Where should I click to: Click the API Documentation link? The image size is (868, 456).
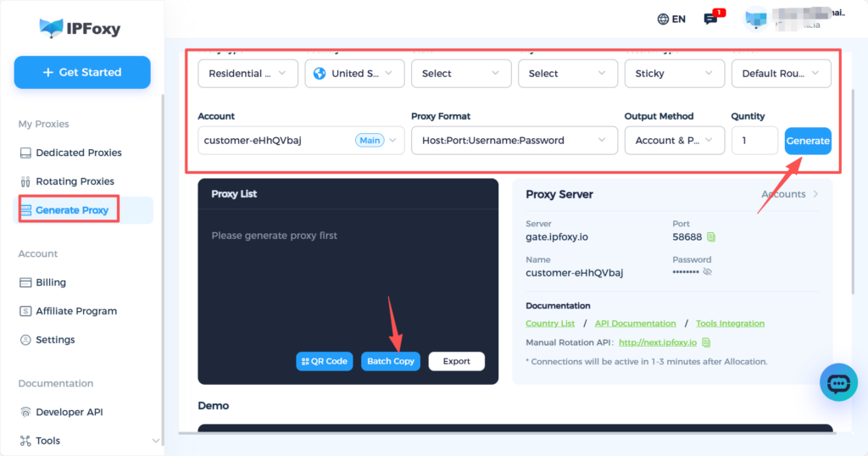635,324
